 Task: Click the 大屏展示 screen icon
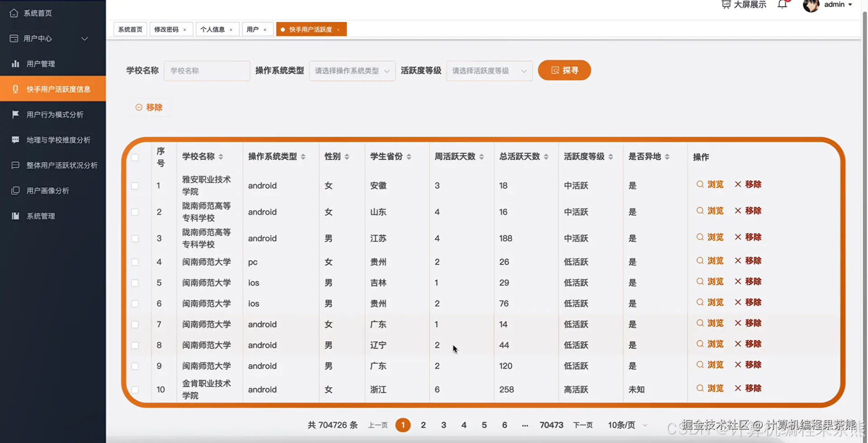[726, 5]
